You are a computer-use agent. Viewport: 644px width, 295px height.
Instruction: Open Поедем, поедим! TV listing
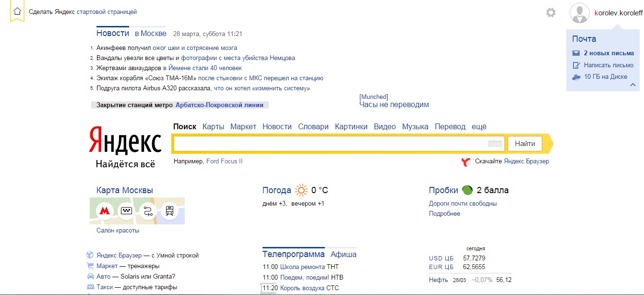pyautogui.click(x=304, y=278)
